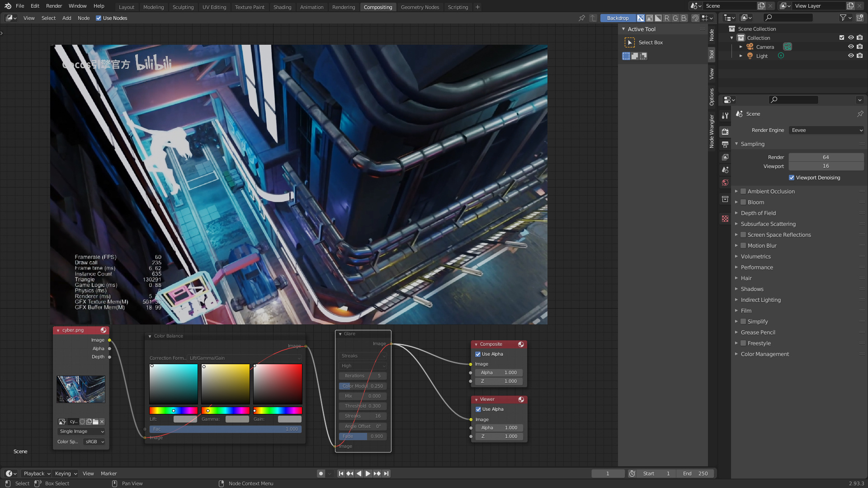
Task: Expand the Color Management panel
Action: 764,354
